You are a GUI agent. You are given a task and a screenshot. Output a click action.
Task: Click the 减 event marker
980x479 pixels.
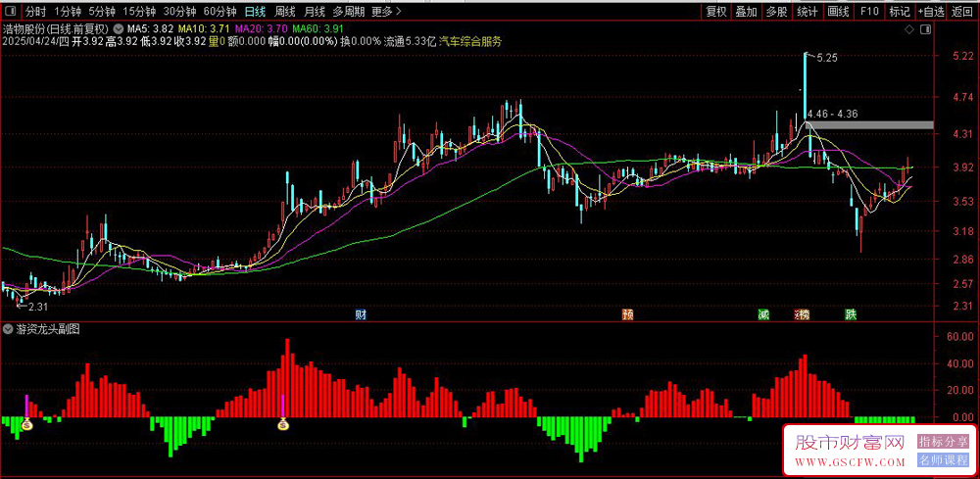763,314
